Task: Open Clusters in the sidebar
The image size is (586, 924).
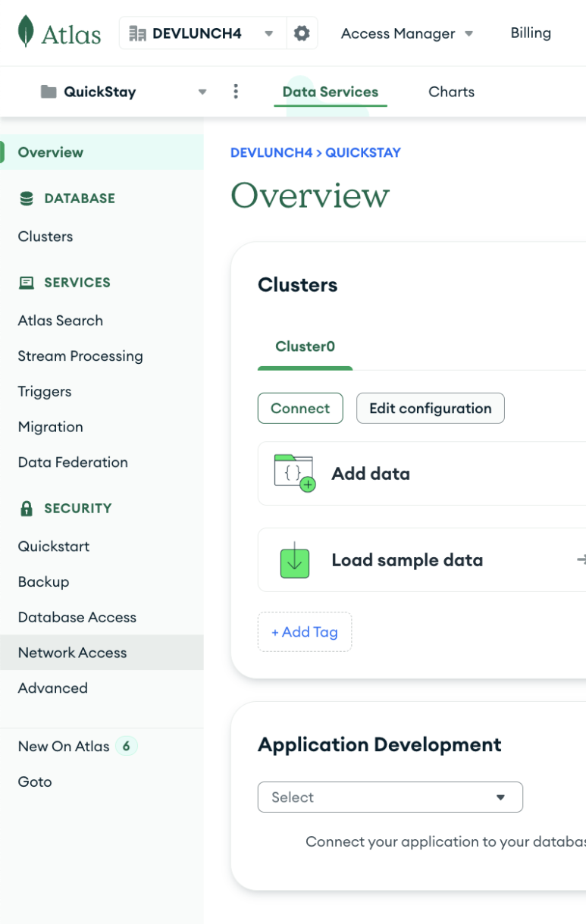Action: coord(102,236)
